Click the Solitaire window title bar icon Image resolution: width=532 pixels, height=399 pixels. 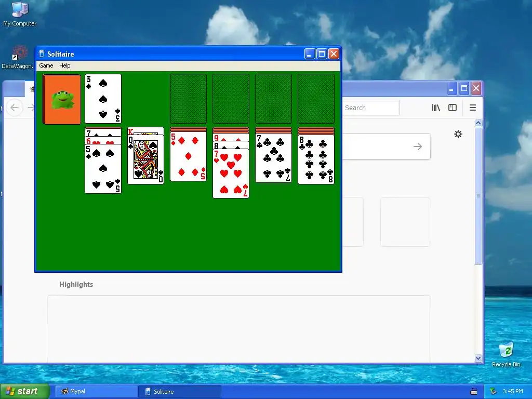click(x=42, y=54)
